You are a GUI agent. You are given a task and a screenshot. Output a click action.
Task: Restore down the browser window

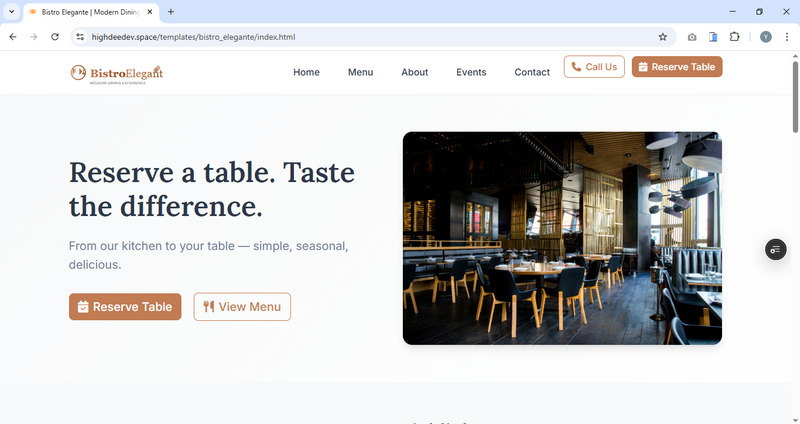759,11
